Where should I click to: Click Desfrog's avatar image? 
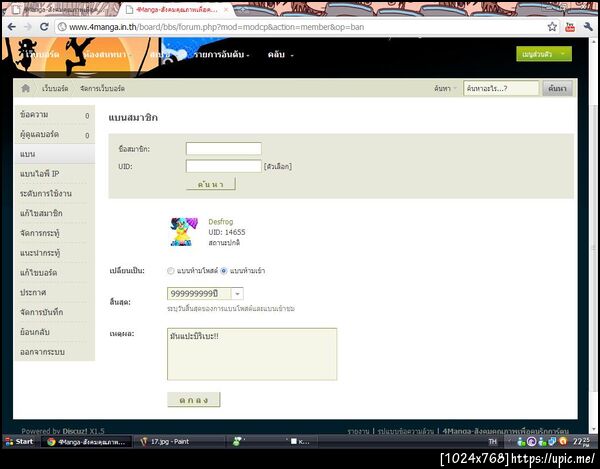point(184,231)
